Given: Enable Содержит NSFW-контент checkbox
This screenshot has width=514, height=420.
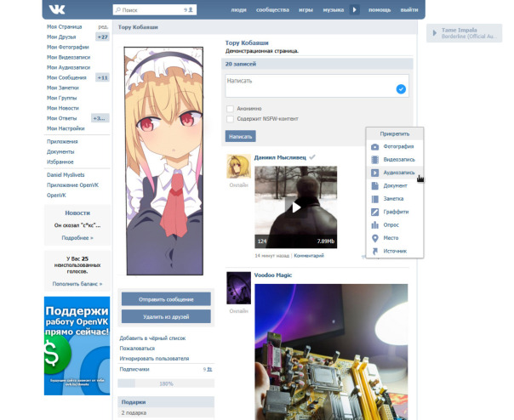Looking at the screenshot, I should pos(230,118).
